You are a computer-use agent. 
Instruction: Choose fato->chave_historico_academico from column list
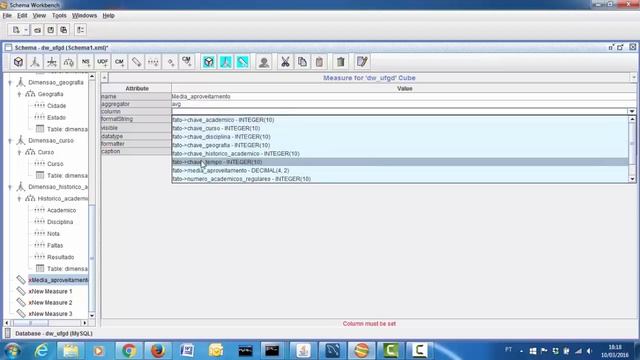[400, 153]
